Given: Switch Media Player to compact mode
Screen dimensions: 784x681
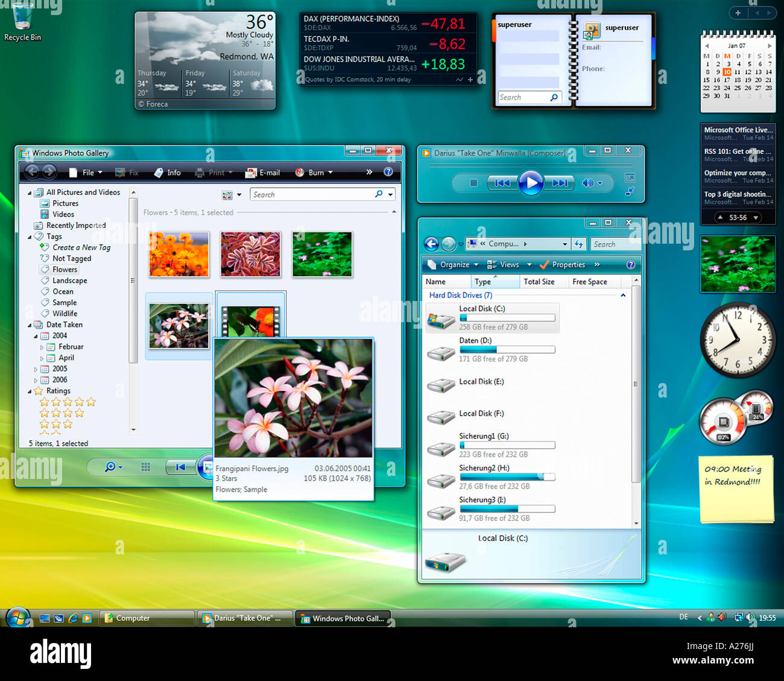Looking at the screenshot, I should [630, 191].
